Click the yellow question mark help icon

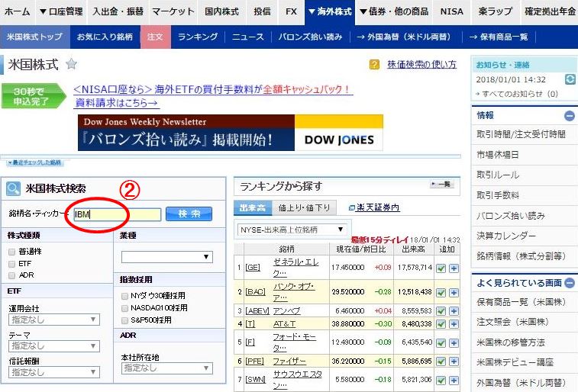pyautogui.click(x=374, y=65)
